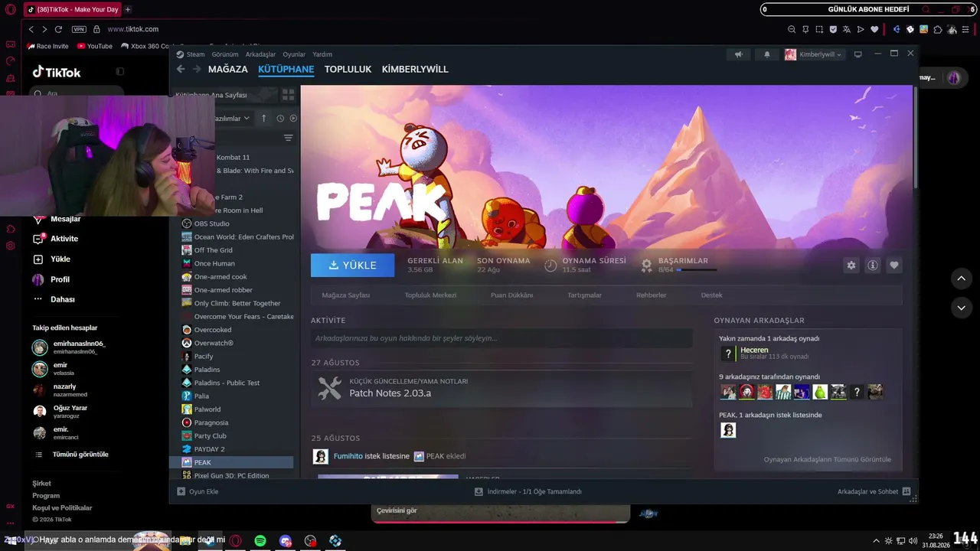Open the Yardım menu
Screen dimensions: 980x551
point(322,54)
